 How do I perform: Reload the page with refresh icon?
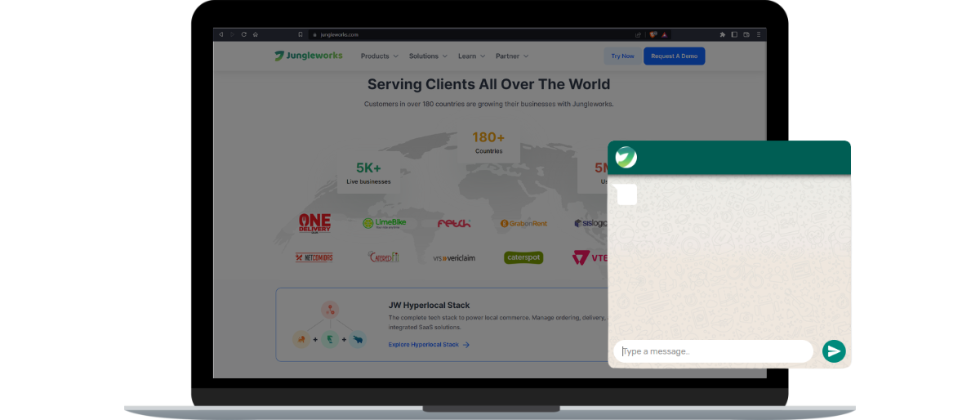[243, 34]
